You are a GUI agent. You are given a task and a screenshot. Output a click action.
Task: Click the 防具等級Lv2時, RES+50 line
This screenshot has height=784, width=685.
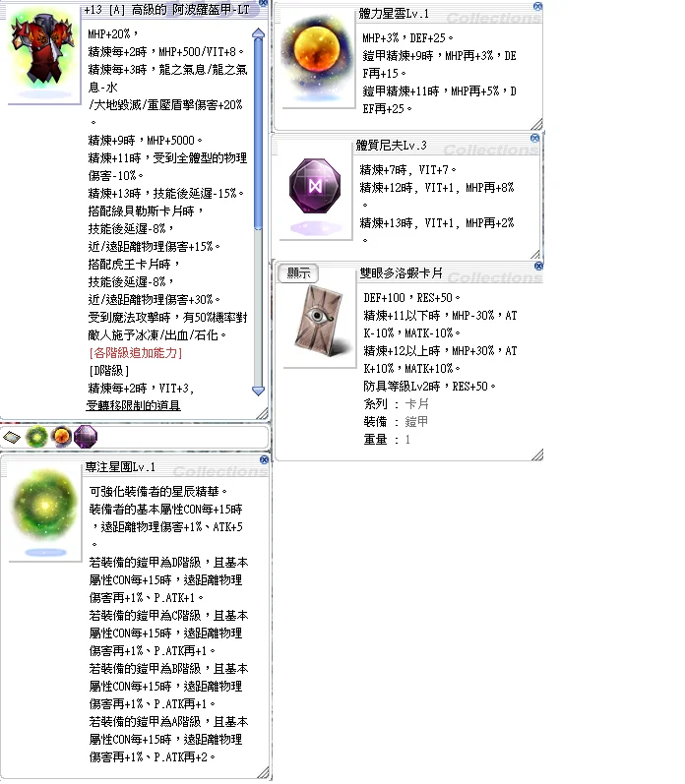coord(429,387)
